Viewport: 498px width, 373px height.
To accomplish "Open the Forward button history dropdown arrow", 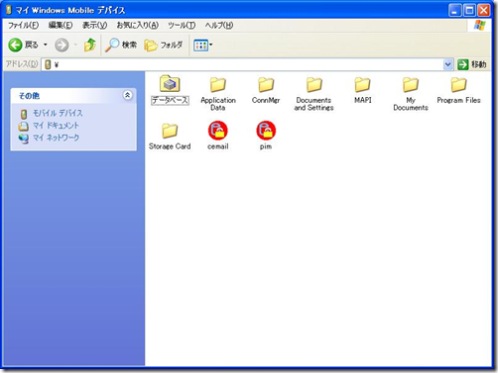I will point(75,45).
